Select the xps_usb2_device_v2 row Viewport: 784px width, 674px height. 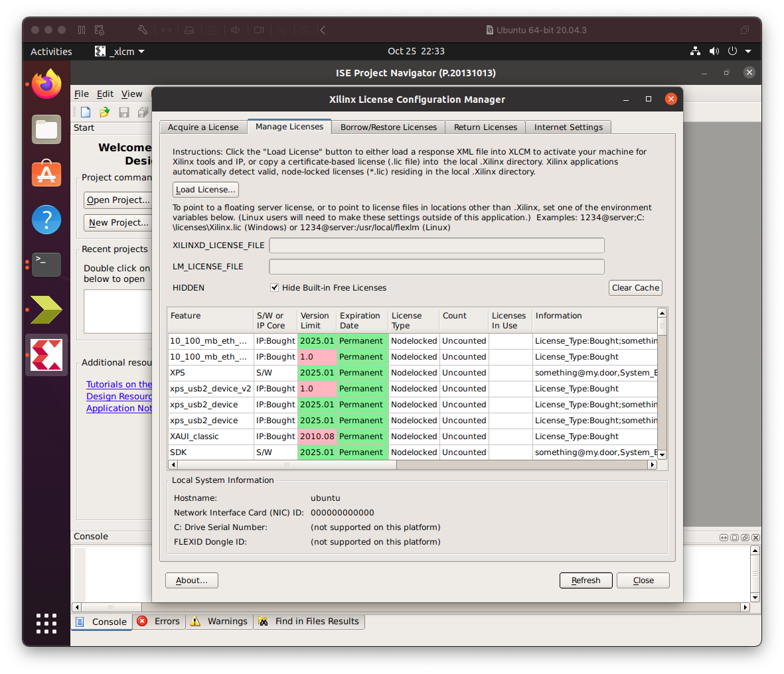point(412,389)
